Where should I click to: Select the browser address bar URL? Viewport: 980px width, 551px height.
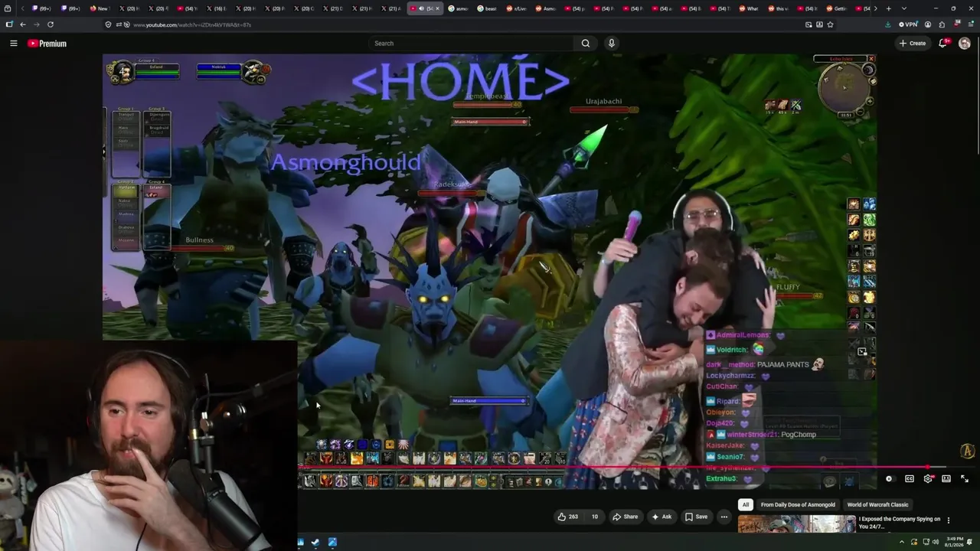click(x=191, y=24)
